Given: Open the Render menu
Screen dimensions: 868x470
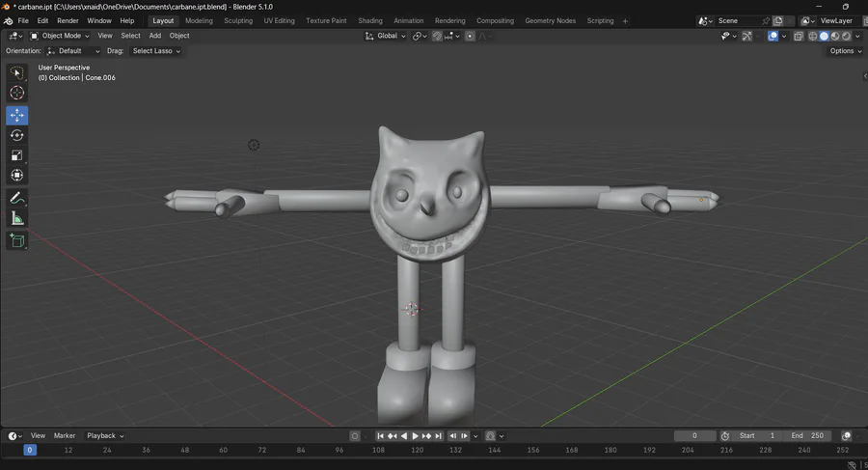Looking at the screenshot, I should point(68,21).
